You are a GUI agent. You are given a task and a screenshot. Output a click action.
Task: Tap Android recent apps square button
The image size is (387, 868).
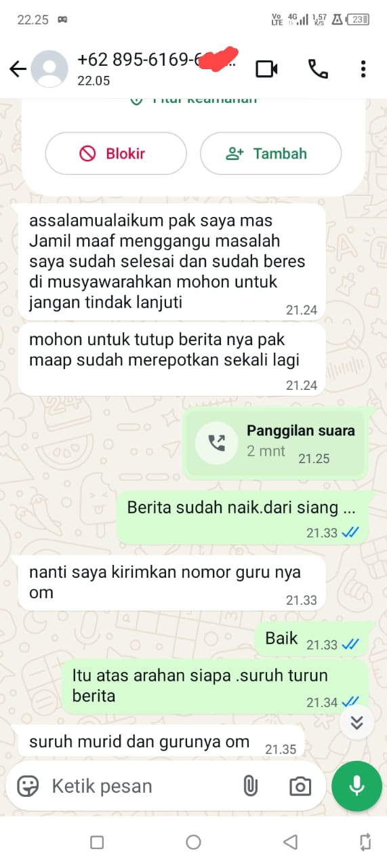point(97,842)
